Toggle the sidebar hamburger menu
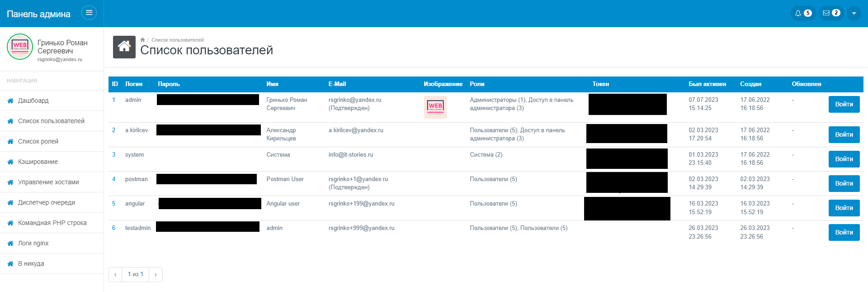Screen dimensions: 868x292 [89, 13]
